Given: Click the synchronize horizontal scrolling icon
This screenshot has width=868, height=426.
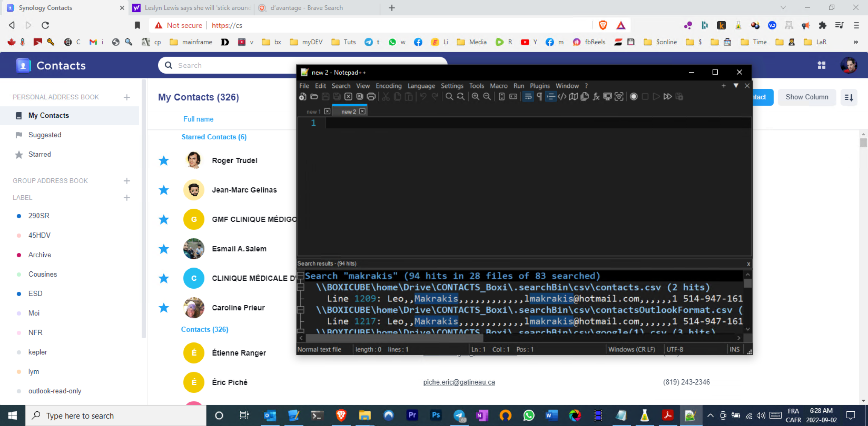Looking at the screenshot, I should pos(513,97).
